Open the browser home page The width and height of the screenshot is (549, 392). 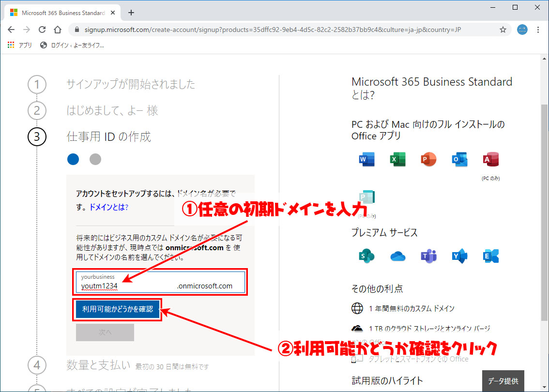[58, 30]
